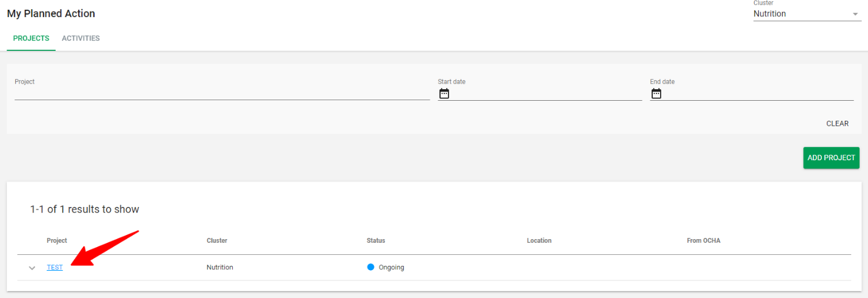Screen dimensions: 868x298
Task: Click the From OCHA column header
Action: point(703,241)
